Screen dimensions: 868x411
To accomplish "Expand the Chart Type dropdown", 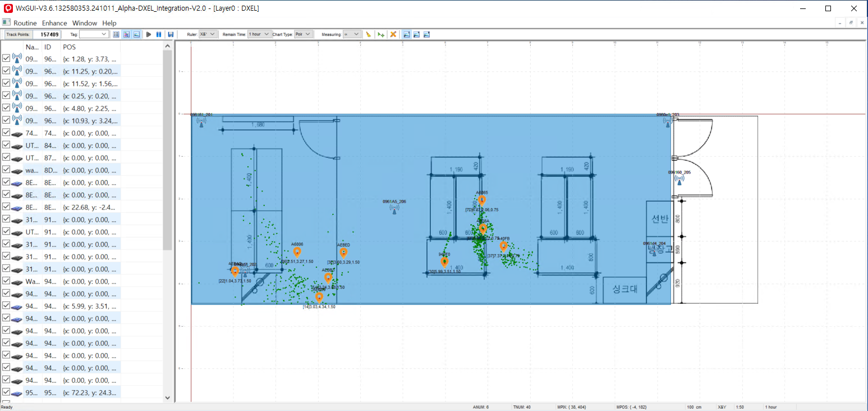I will (x=307, y=34).
